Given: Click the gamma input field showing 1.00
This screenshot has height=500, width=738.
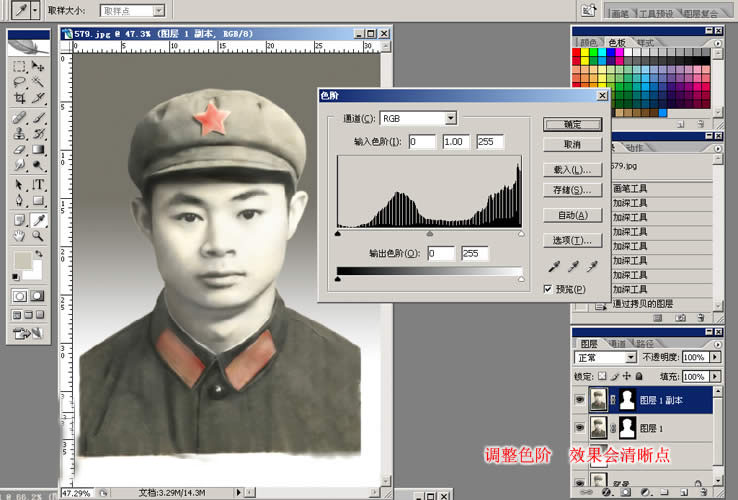Looking at the screenshot, I should [456, 142].
